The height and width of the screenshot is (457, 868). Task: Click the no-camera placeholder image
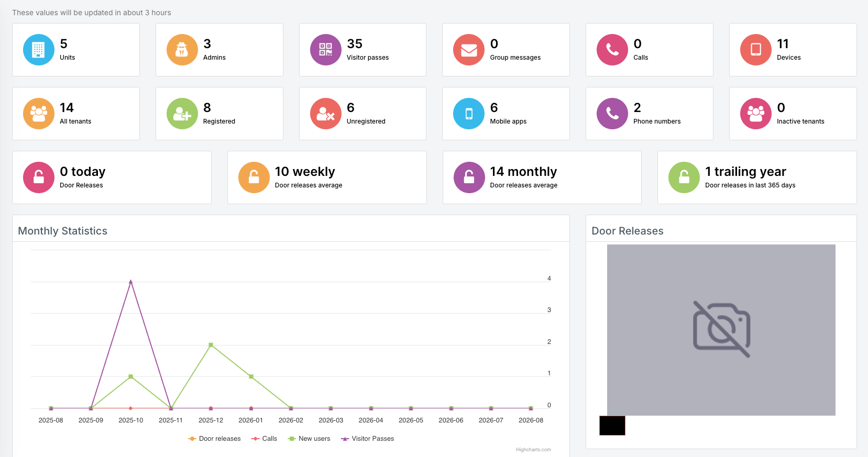coord(721,330)
